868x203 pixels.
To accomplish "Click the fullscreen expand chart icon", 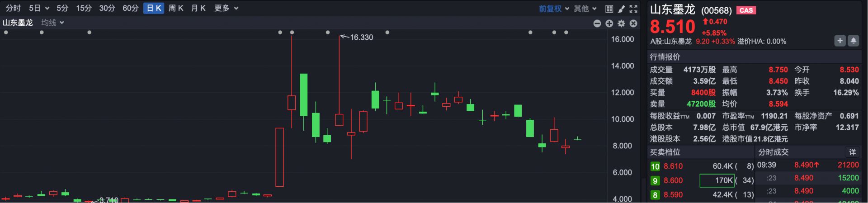I will click(x=633, y=9).
